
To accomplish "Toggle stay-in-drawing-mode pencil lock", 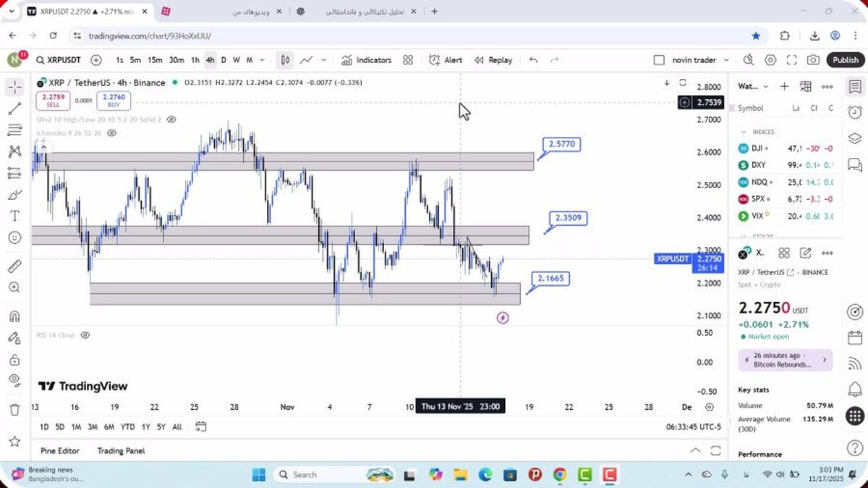I will [14, 337].
